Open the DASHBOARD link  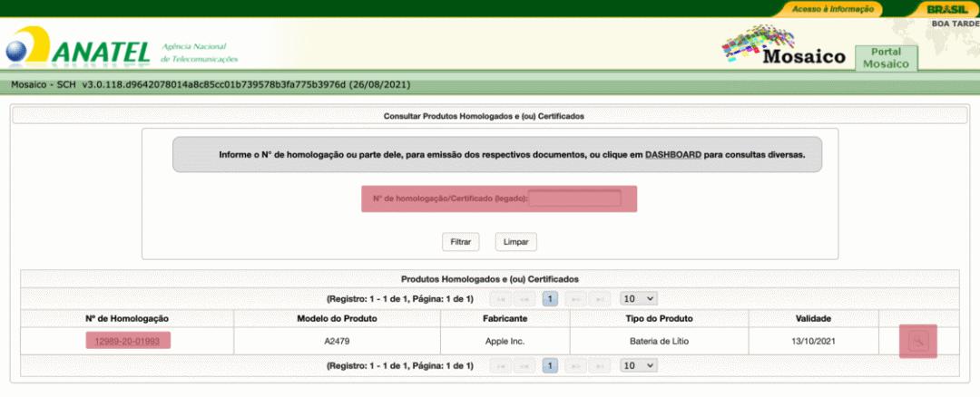click(673, 154)
